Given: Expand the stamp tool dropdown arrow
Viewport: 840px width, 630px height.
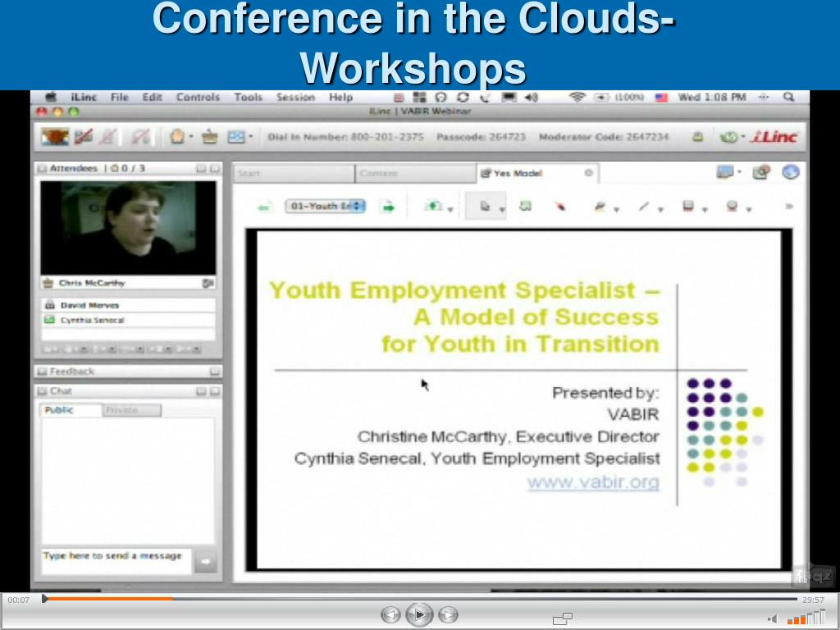Looking at the screenshot, I should 749,209.
